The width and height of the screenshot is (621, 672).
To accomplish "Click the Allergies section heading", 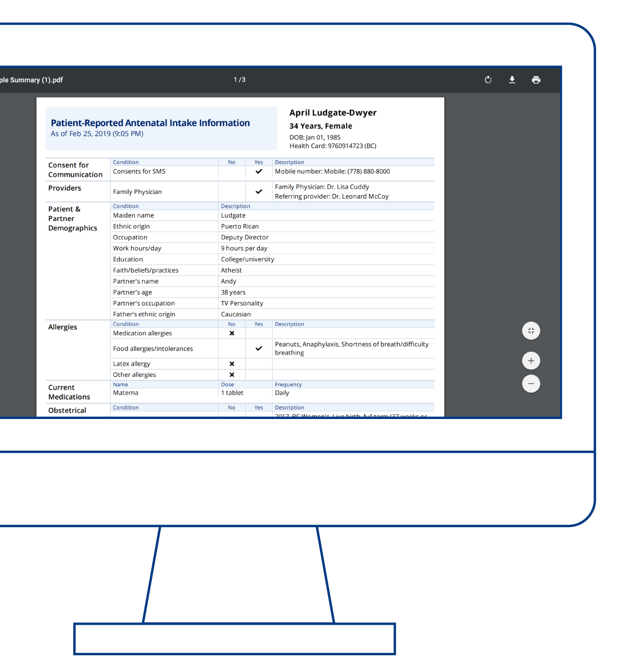I will point(63,327).
